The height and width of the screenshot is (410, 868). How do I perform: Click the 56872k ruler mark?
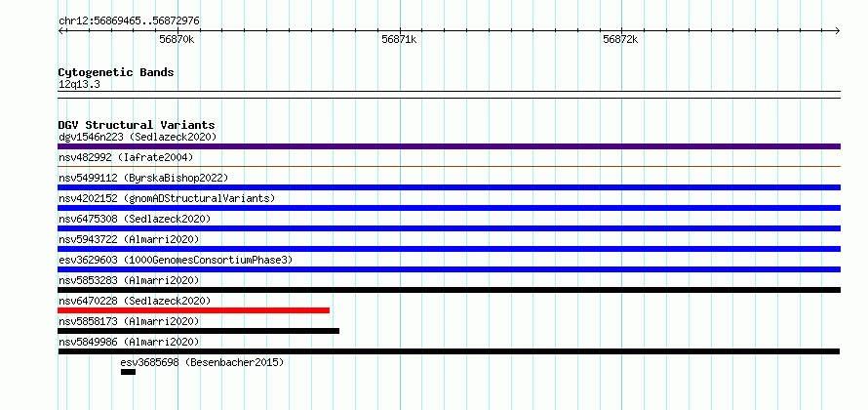click(620, 39)
